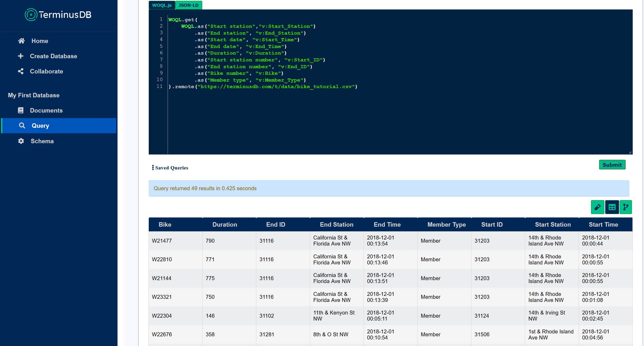
Task: Sort by the Member Type column header
Action: tap(446, 225)
